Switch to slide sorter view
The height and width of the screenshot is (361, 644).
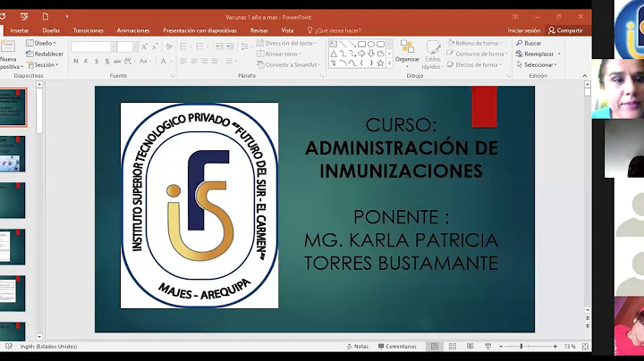(x=453, y=347)
